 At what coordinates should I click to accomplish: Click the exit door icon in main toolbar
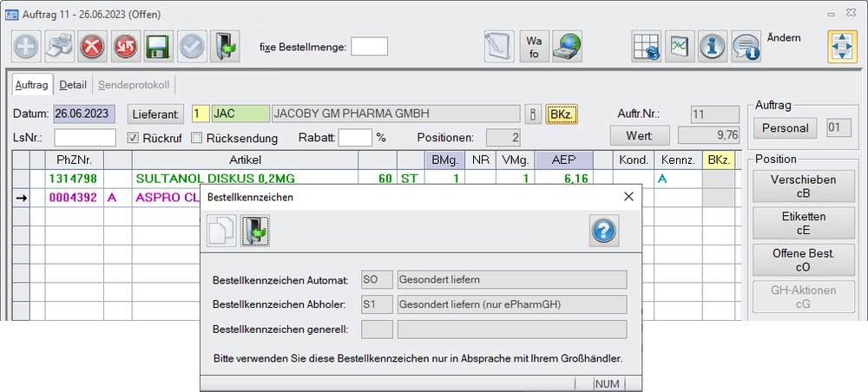[x=224, y=47]
